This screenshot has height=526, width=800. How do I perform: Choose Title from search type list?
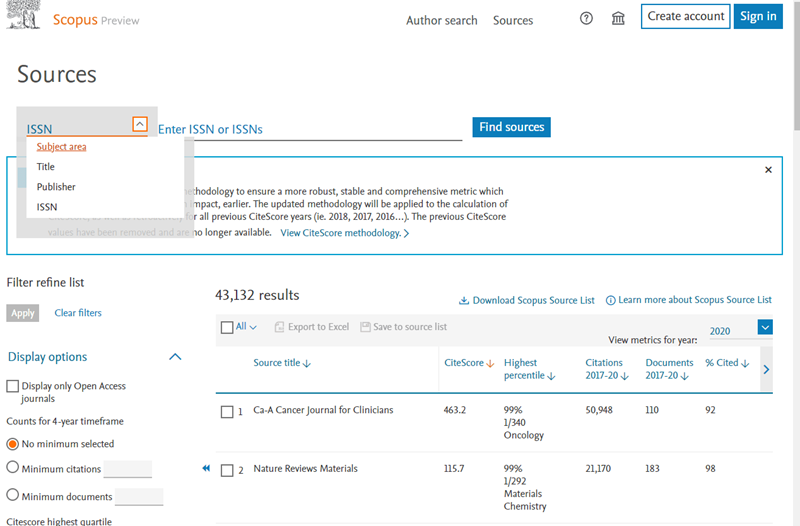[x=45, y=167]
